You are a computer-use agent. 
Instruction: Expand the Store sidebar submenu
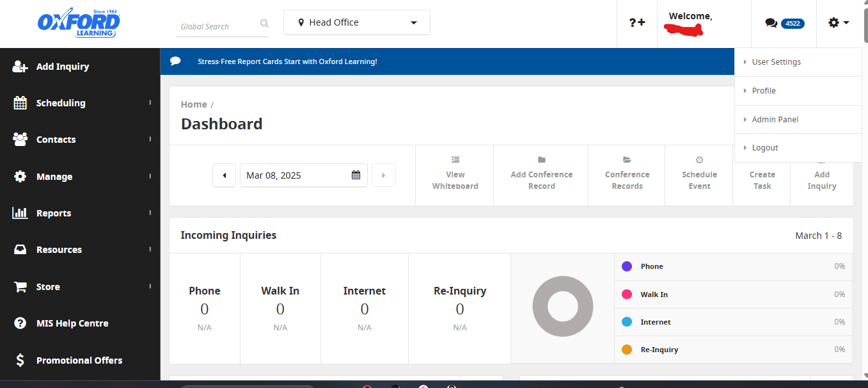[x=150, y=286]
